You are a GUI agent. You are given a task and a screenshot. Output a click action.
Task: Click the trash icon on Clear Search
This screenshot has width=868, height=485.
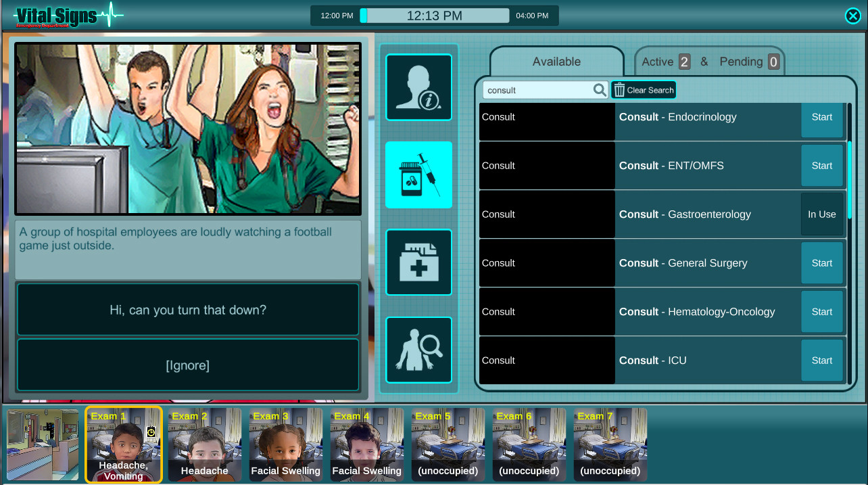[619, 89]
